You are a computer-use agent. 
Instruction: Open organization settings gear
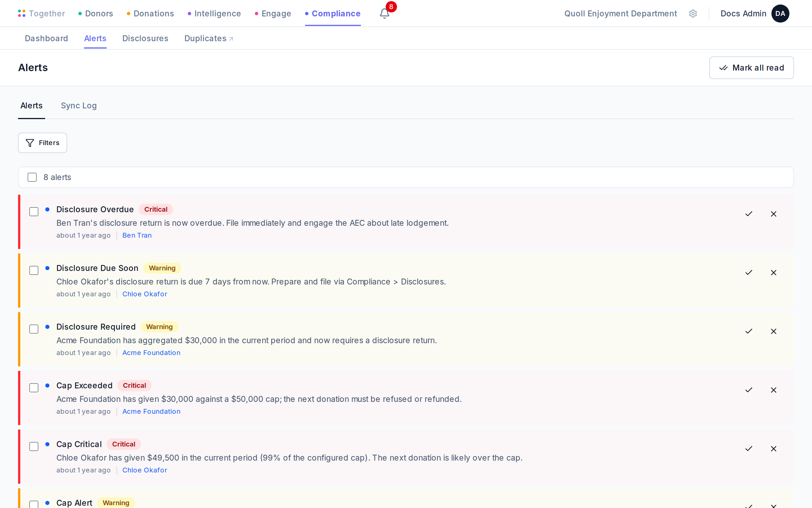point(693,14)
